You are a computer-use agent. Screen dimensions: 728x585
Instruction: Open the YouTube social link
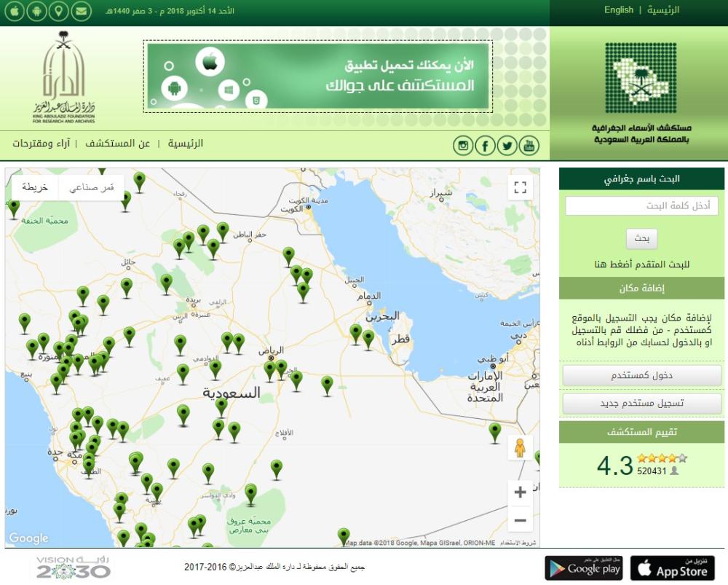(529, 146)
